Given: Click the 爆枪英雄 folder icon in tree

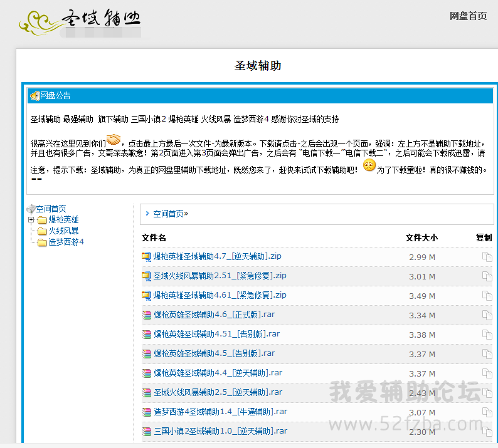Looking at the screenshot, I should click(x=42, y=220).
